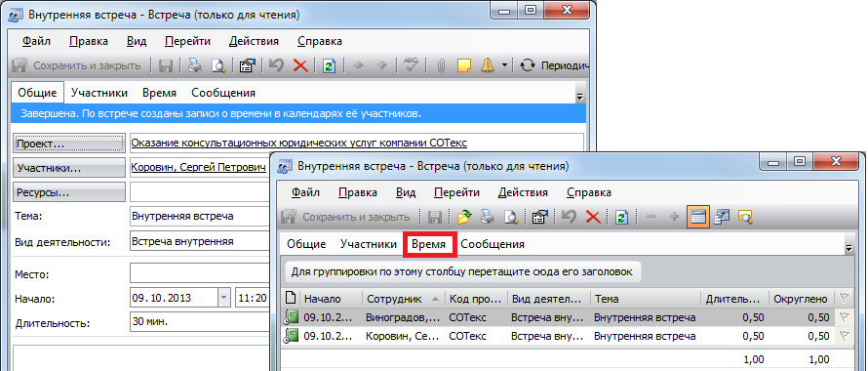Click the yellow find magnifier icon in the front window

coord(745,217)
